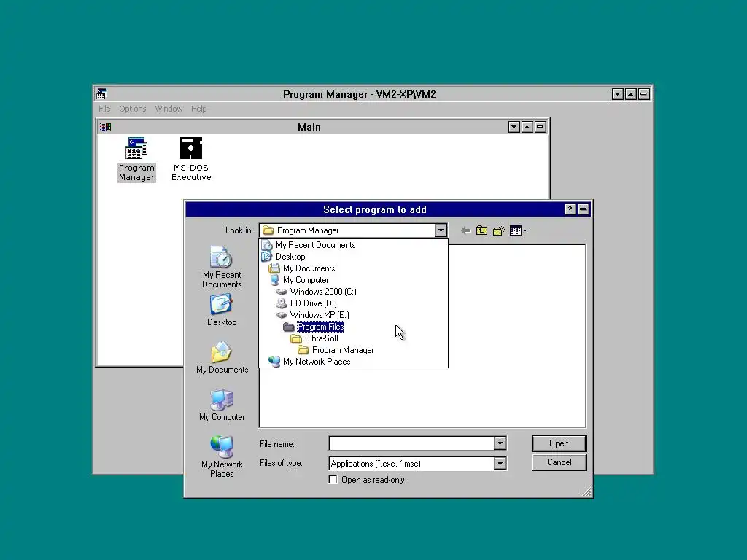Create a new folder

point(499,231)
